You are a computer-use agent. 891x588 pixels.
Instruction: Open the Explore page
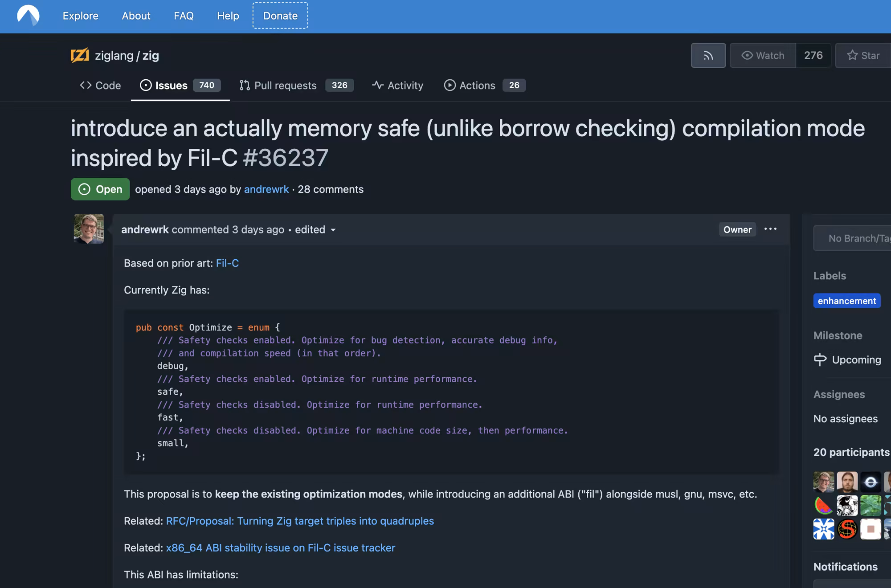tap(81, 16)
